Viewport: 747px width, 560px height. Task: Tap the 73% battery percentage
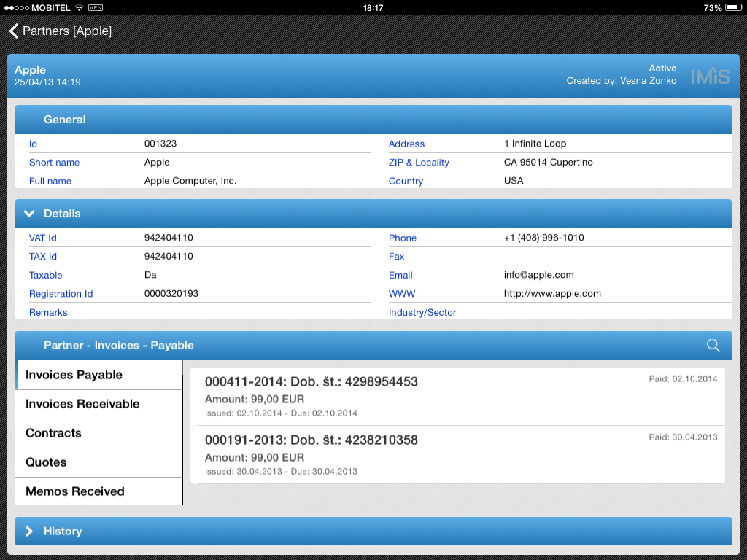[712, 7]
